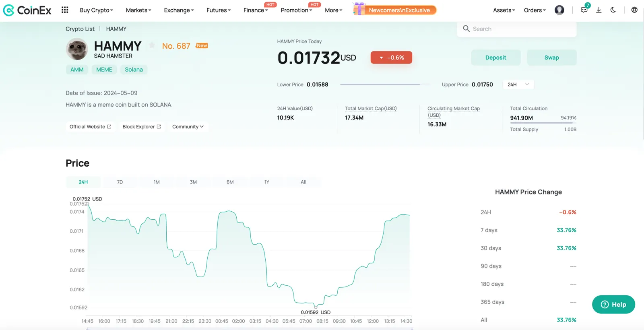The width and height of the screenshot is (644, 330).
Task: Expand the Markets menu
Action: point(138,10)
